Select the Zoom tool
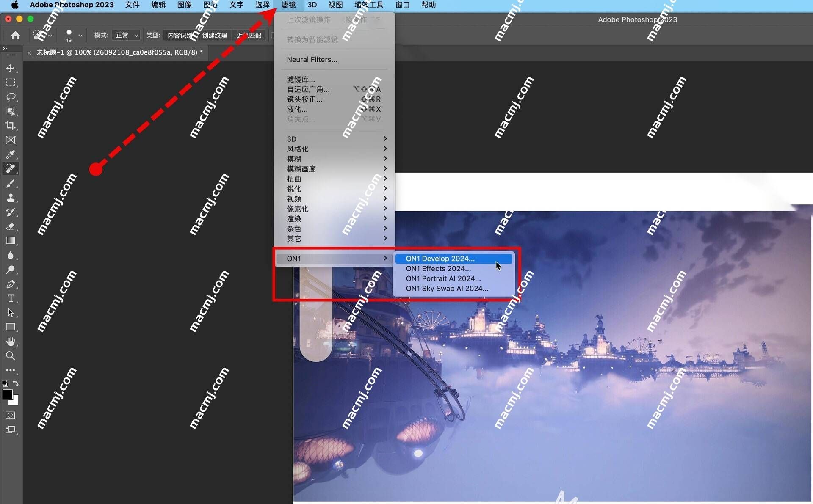The image size is (813, 504). [11, 356]
